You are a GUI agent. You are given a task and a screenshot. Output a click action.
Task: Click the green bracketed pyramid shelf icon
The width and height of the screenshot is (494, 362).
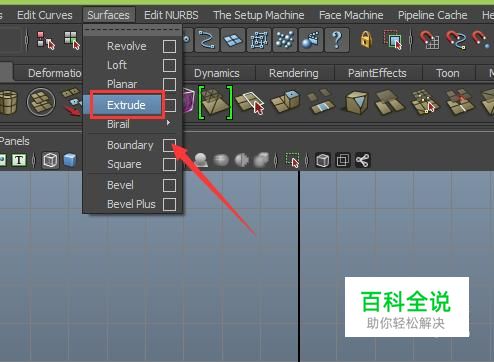(215, 102)
